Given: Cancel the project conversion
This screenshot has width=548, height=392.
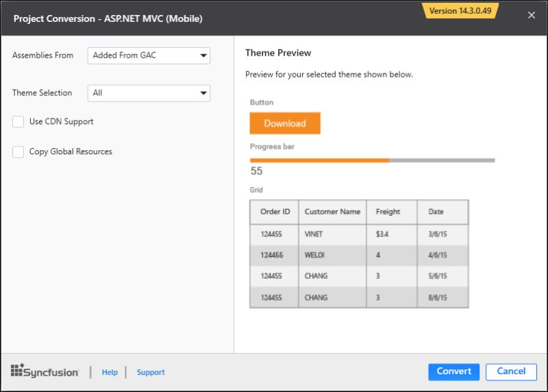Looking at the screenshot, I should click(x=511, y=371).
